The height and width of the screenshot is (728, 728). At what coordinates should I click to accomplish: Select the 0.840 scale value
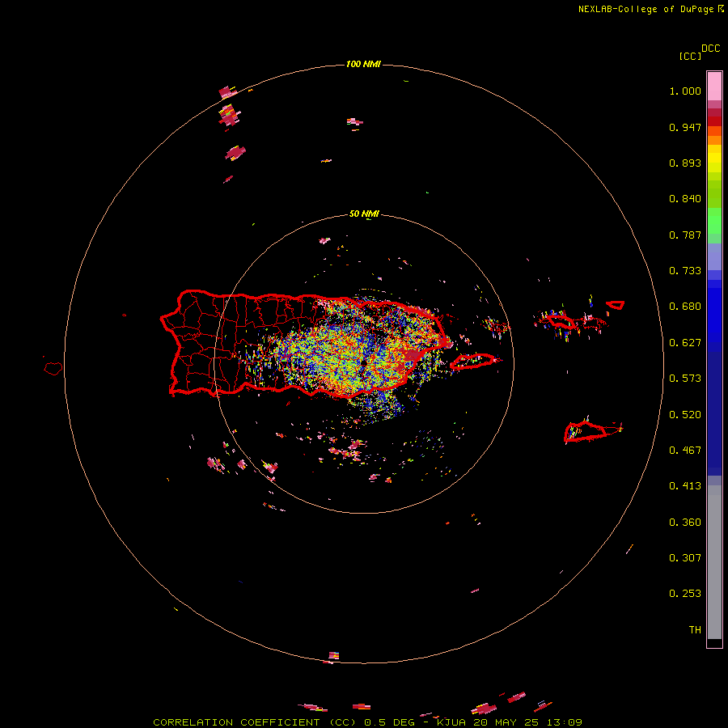click(685, 199)
